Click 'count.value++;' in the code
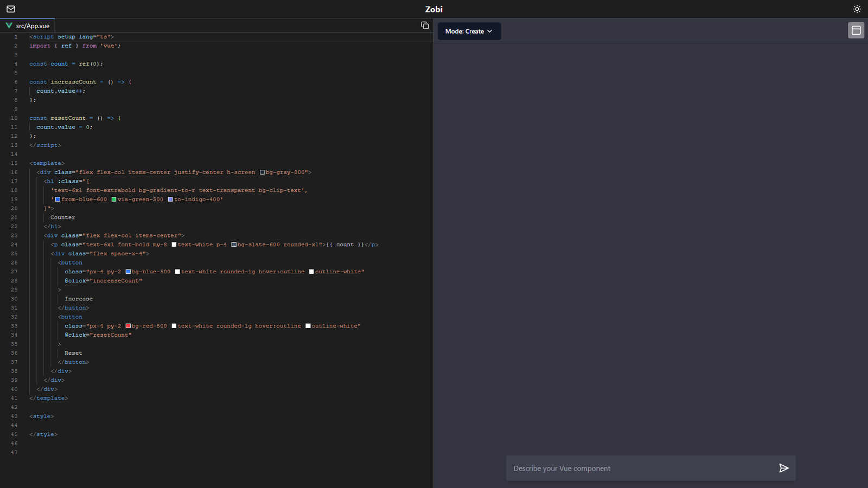 point(61,91)
